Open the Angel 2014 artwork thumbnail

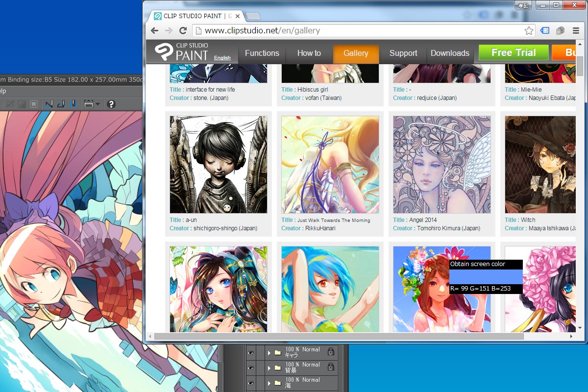(441, 165)
